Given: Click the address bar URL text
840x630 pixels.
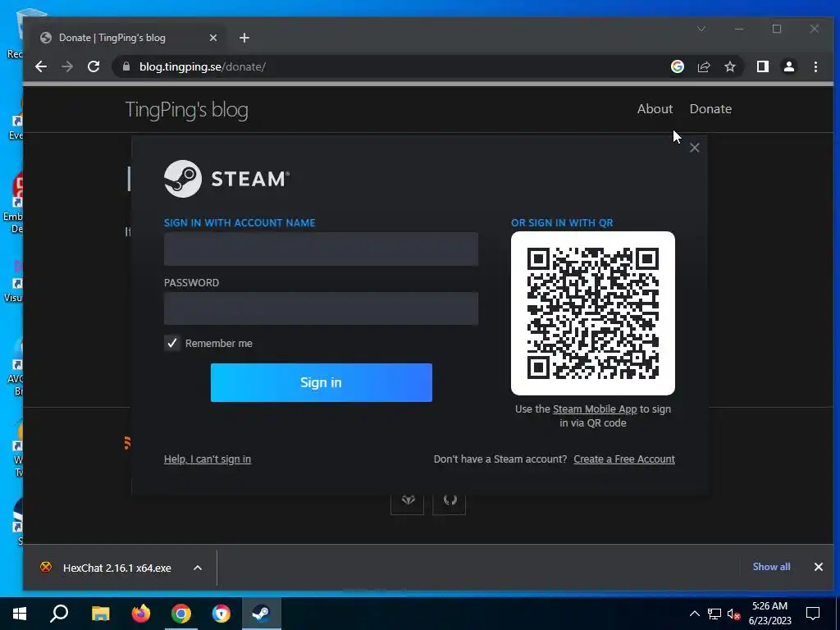Looking at the screenshot, I should click(x=203, y=66).
